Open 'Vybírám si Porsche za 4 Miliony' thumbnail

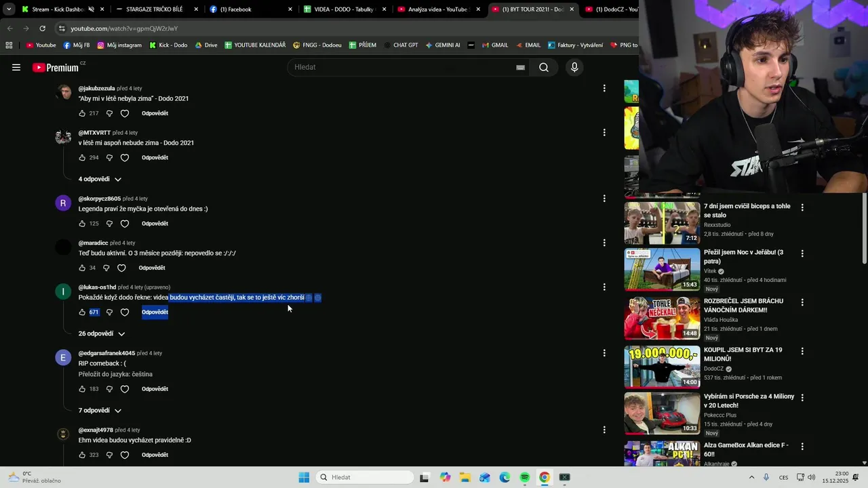tap(662, 413)
